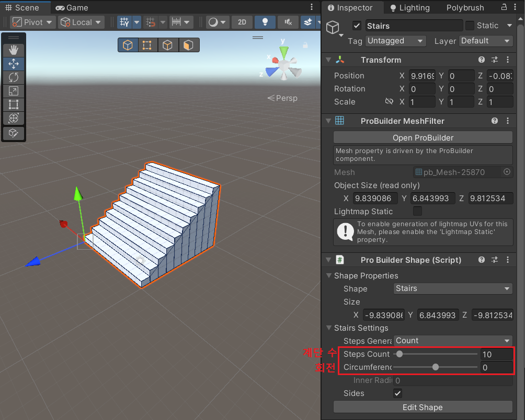Screen dimensions: 525x420
Task: Collapse the Stairs Settings foldout
Action: (x=329, y=328)
